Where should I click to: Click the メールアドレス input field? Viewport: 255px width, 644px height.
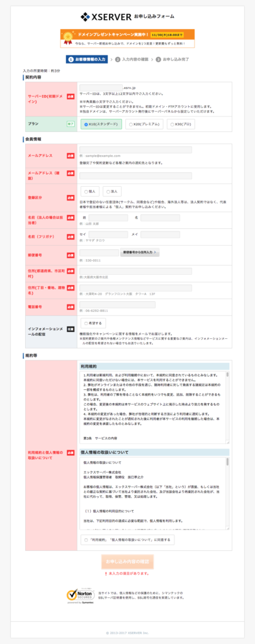135,150
